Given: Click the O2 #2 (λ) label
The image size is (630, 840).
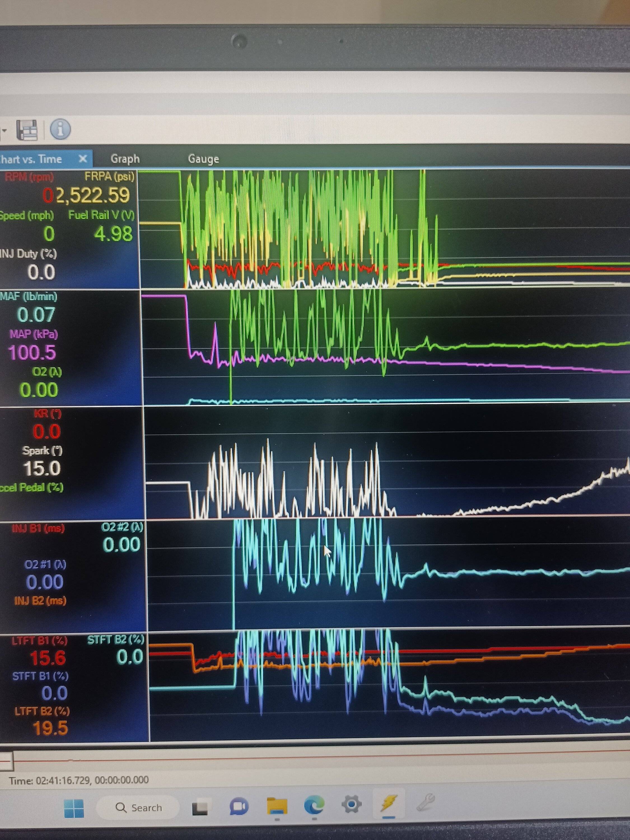Looking at the screenshot, I should tap(122, 527).
